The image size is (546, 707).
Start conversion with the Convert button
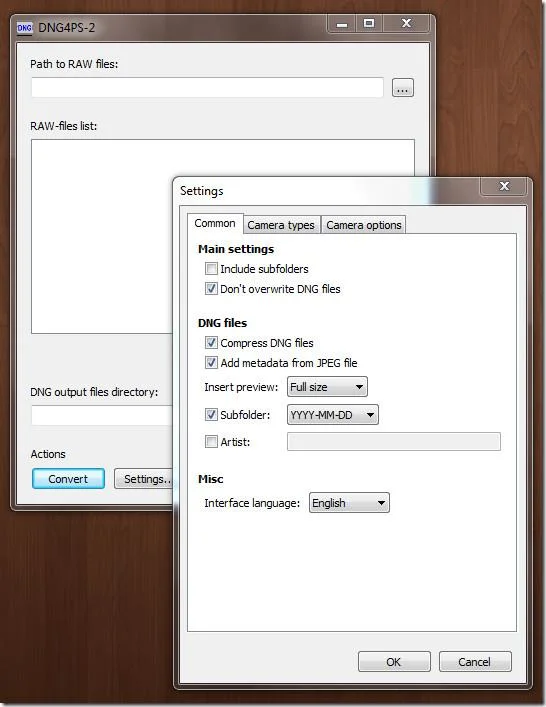coord(69,479)
